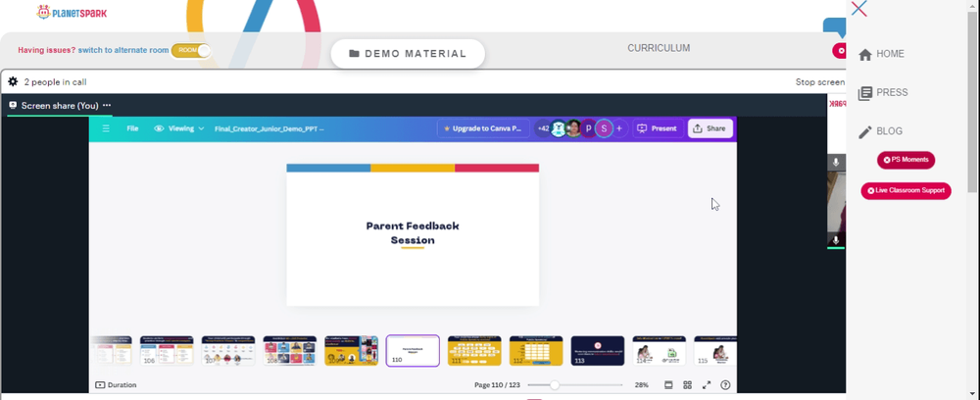The image size is (980, 400).
Task: Click Upgrade to Canva Pro button
Action: [482, 128]
